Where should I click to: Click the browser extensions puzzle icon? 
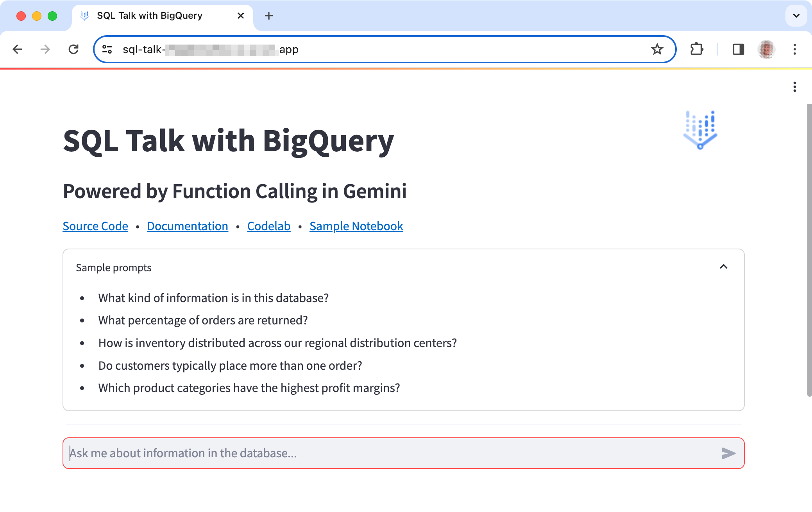pyautogui.click(x=696, y=50)
